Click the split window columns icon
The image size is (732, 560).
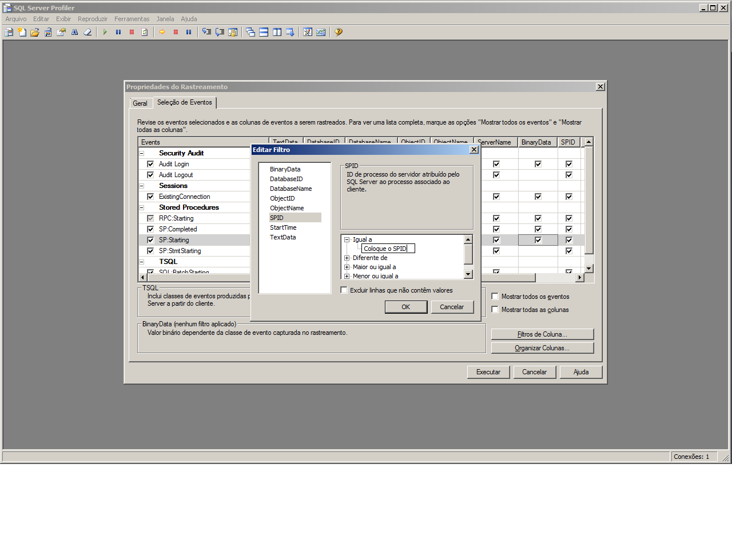(277, 33)
